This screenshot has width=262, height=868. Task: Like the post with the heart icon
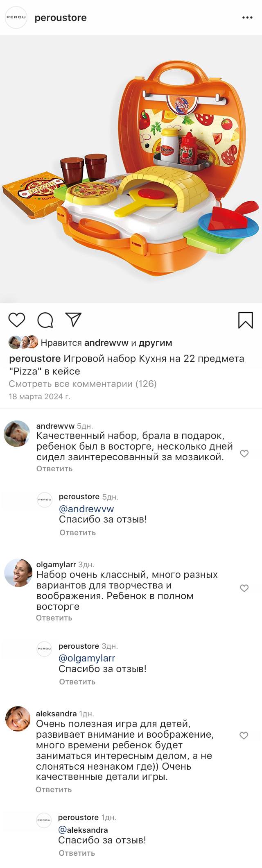pyautogui.click(x=17, y=320)
